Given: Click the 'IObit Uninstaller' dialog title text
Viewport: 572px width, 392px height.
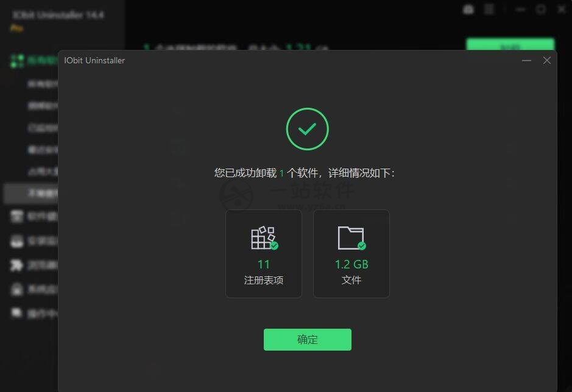Looking at the screenshot, I should pyautogui.click(x=94, y=60).
